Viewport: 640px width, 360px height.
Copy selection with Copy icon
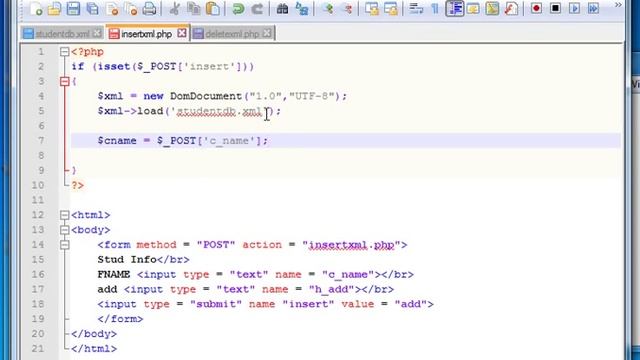[x=194, y=9]
